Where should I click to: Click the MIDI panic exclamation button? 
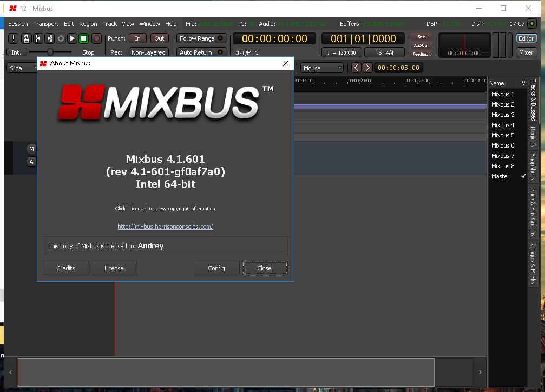(13, 38)
